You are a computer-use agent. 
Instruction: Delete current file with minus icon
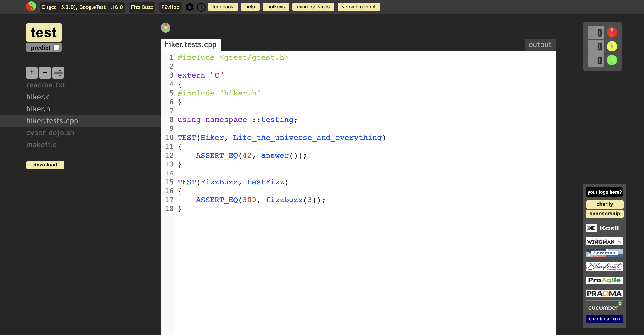tap(45, 72)
